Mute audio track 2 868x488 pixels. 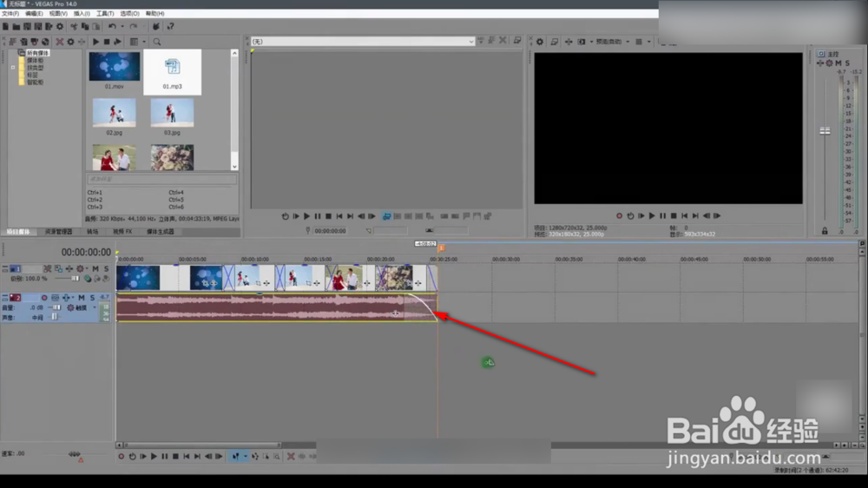(x=82, y=298)
